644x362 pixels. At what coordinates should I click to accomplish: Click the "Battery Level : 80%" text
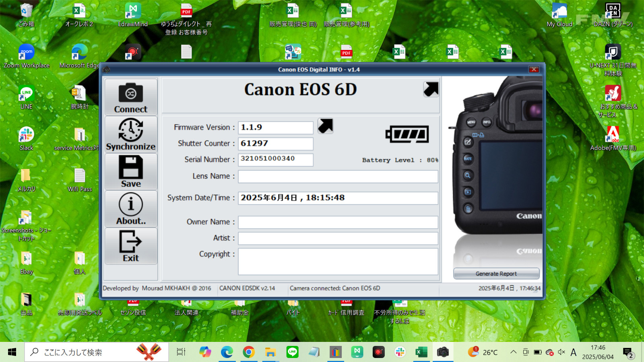pyautogui.click(x=400, y=160)
